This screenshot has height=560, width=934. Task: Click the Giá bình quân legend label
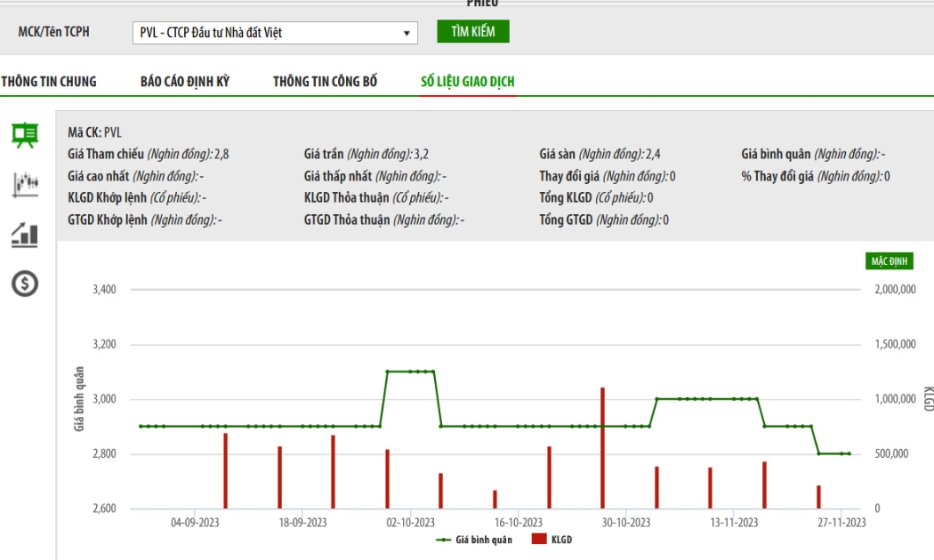tap(484, 540)
